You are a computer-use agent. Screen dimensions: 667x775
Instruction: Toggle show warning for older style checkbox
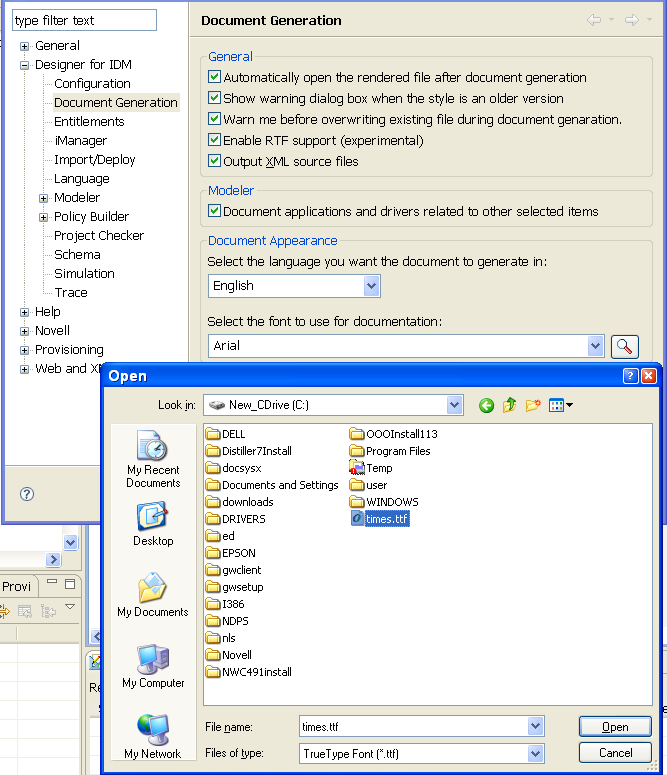214,97
